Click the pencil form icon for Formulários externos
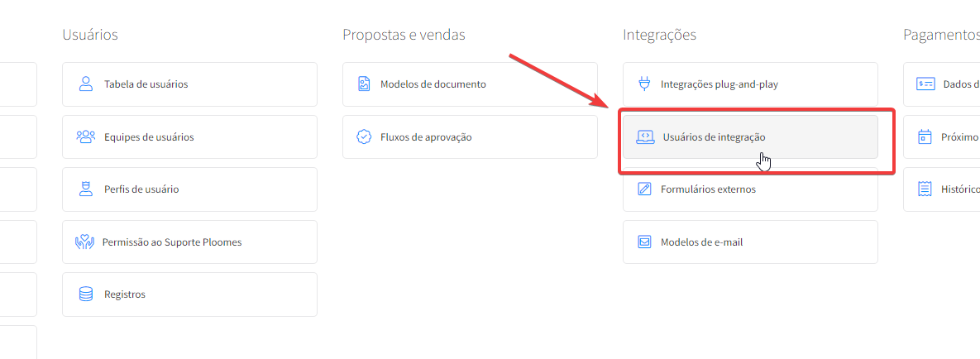This screenshot has height=359, width=980. coord(644,189)
